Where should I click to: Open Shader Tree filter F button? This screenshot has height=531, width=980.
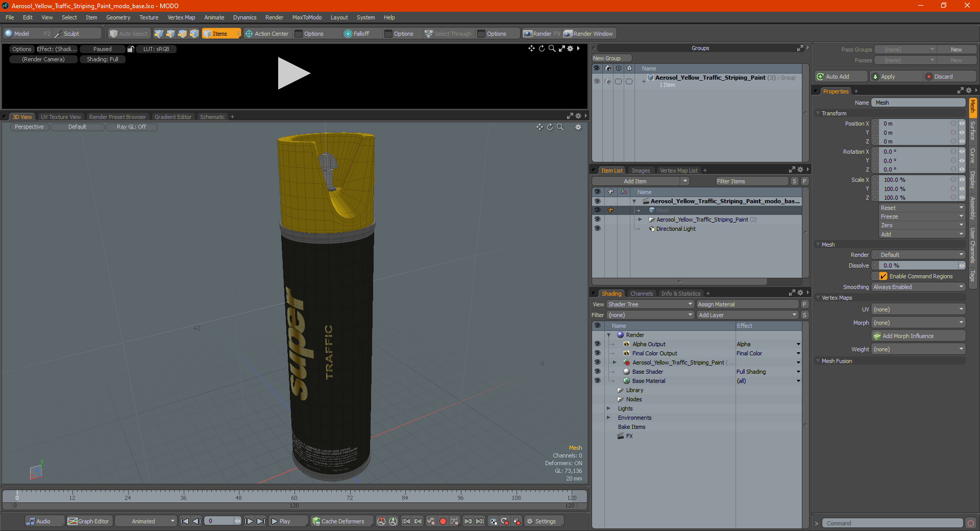pos(804,304)
